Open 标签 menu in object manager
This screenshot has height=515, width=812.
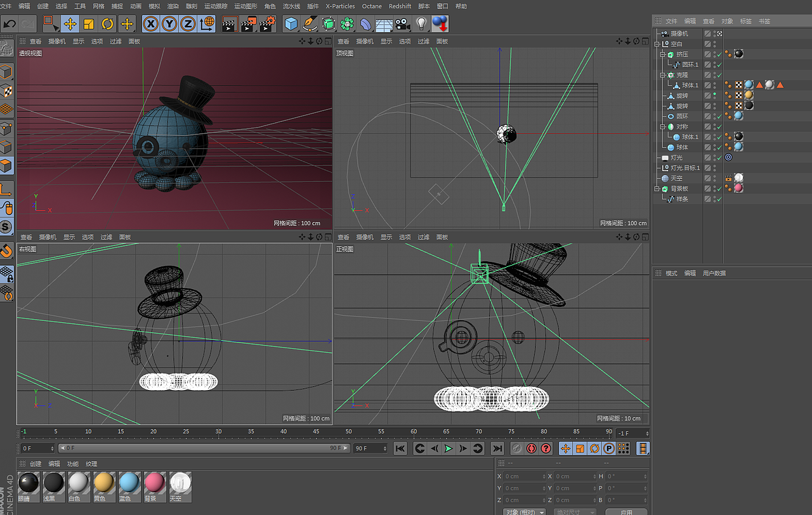746,22
